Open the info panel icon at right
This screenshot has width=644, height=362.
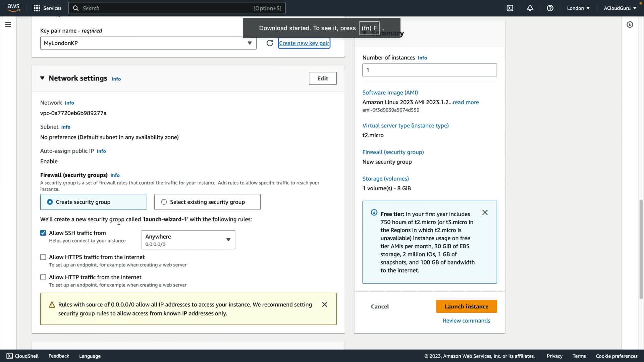630,24
